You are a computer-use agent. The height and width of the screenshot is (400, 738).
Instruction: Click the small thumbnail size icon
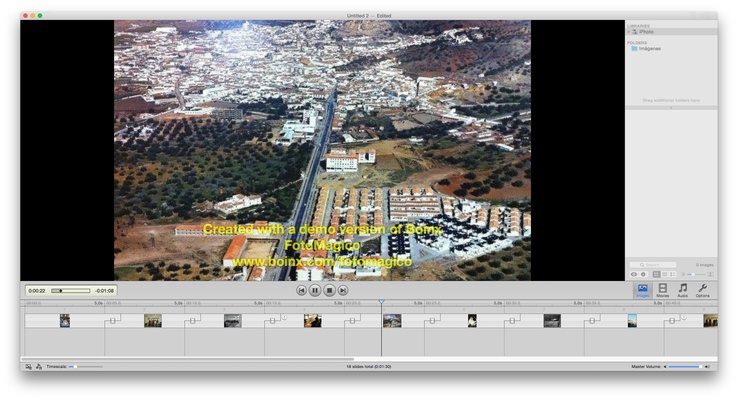click(683, 274)
